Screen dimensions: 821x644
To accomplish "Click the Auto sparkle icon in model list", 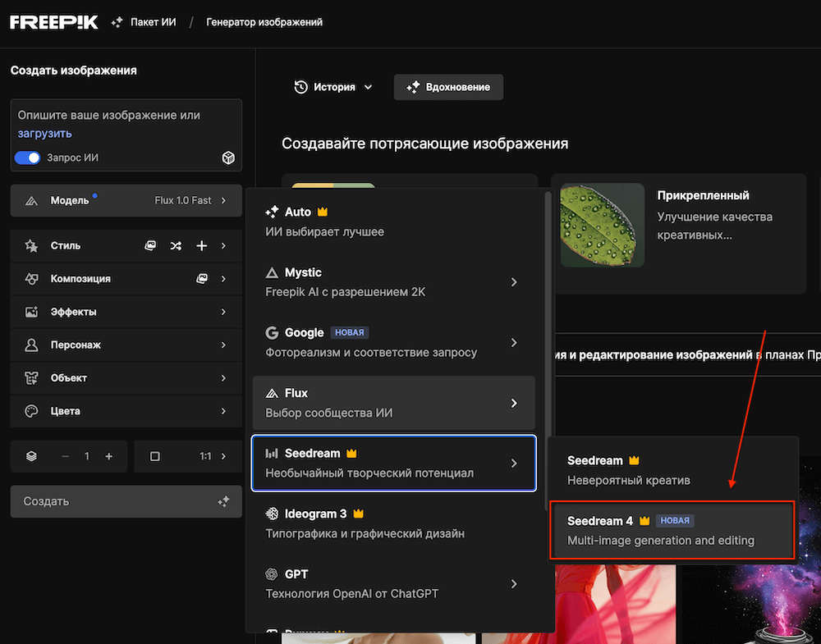I will point(272,212).
